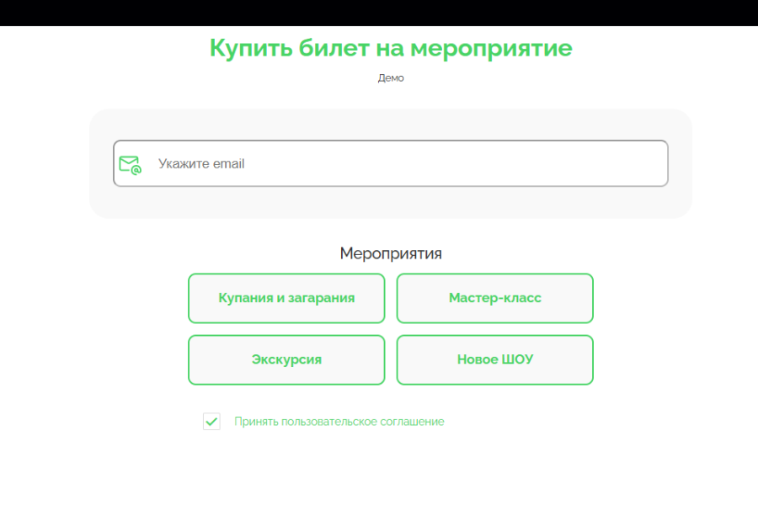This screenshot has width=758, height=532.
Task: Click the gray panel above the email field
Action: point(391,124)
